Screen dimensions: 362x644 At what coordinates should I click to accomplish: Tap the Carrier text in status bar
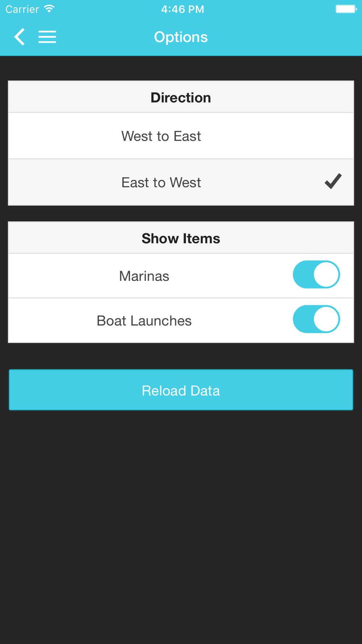22,9
